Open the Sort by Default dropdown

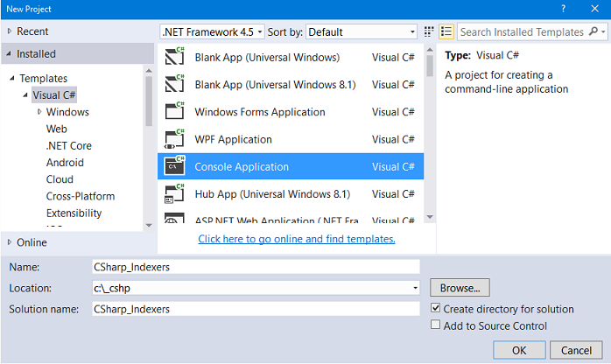[x=362, y=31]
